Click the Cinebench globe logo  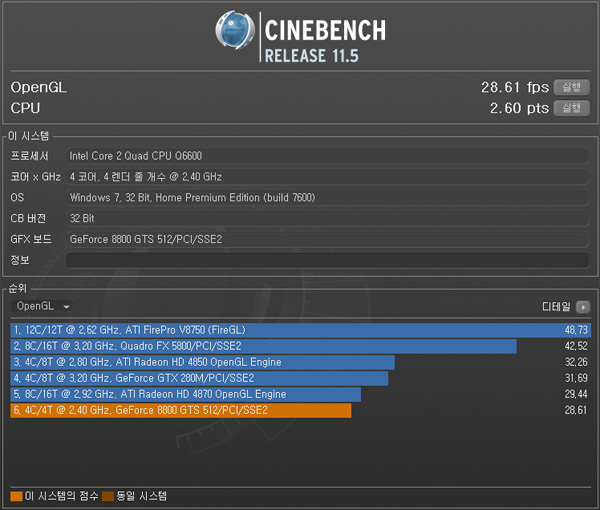235,30
